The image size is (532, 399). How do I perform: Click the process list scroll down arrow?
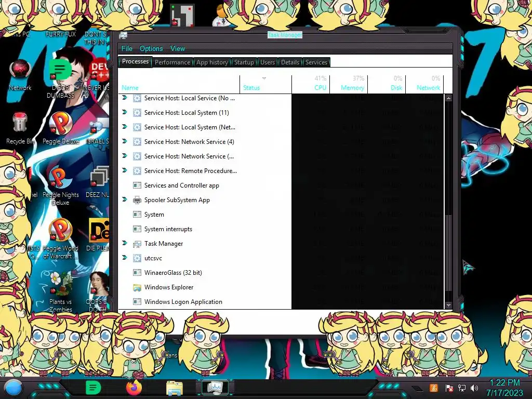448,305
